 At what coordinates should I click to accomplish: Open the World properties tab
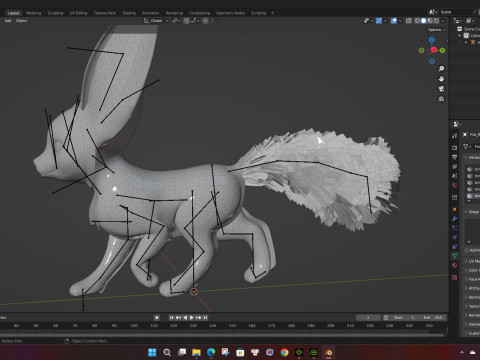454,185
